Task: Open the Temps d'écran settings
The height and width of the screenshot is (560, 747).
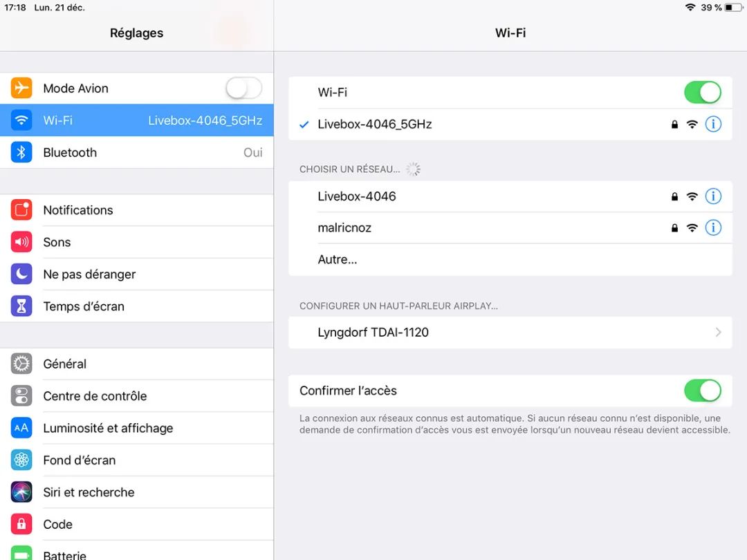Action: click(84, 306)
